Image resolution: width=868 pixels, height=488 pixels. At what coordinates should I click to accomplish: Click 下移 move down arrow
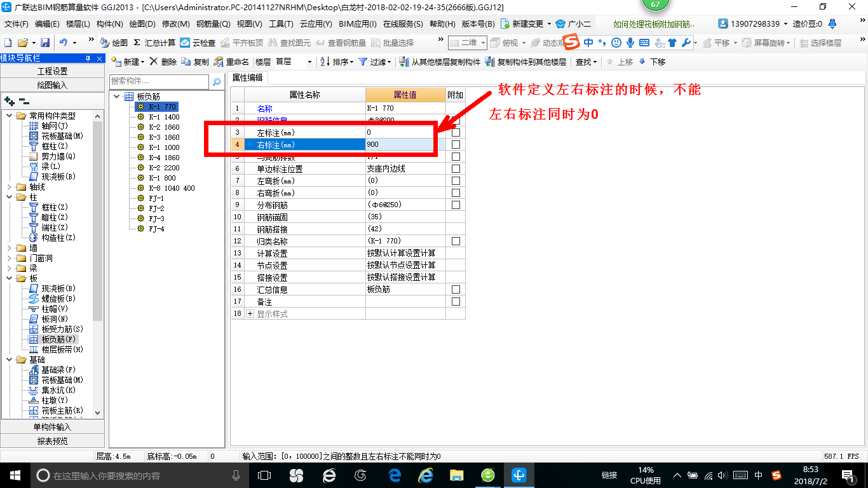coord(652,62)
